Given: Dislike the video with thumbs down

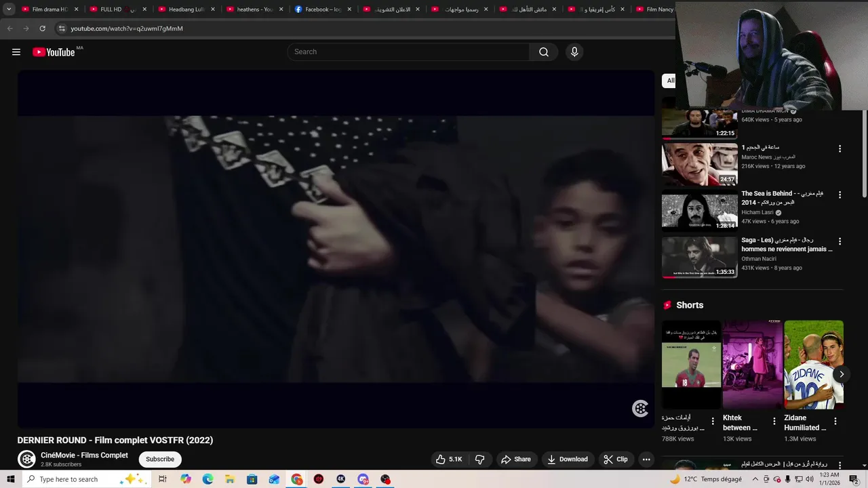Looking at the screenshot, I should (479, 460).
